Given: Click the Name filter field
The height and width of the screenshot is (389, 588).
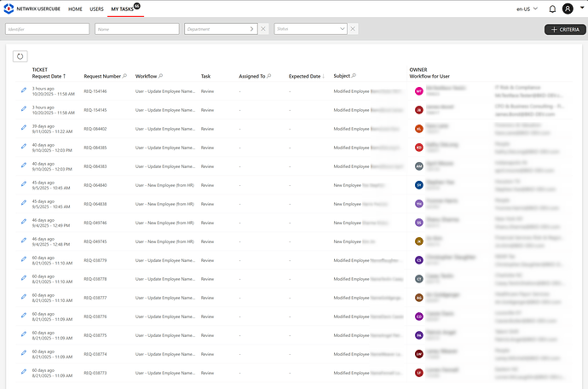Looking at the screenshot, I should [x=136, y=29].
